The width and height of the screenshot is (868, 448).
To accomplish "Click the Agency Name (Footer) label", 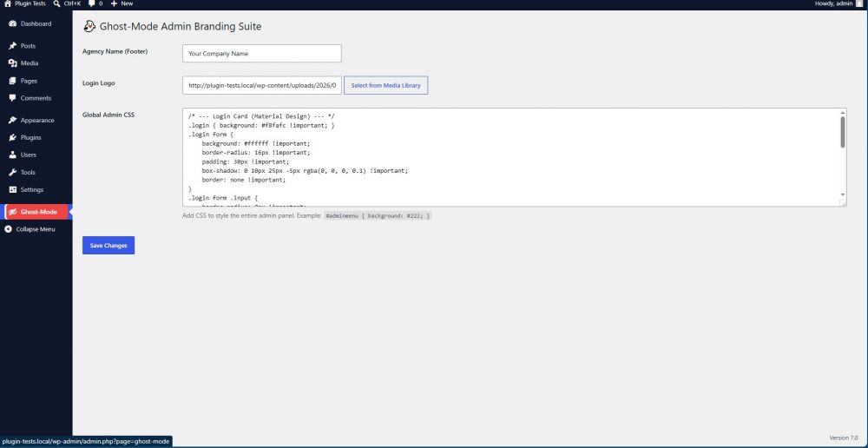I will pos(115,51).
